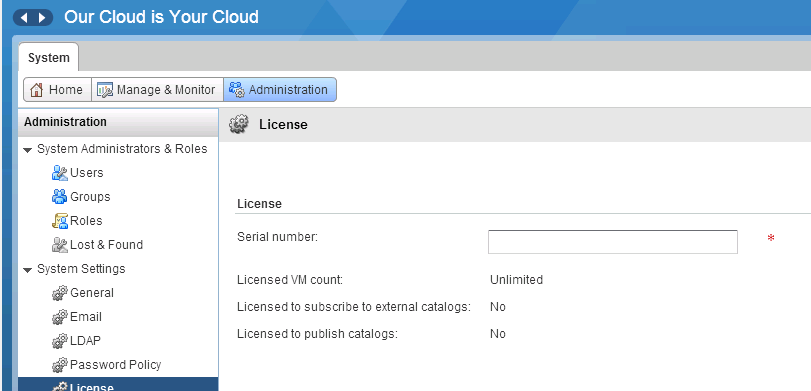
Task: Click the 'Our Cloud is Your Cloud' title
Action: click(x=161, y=17)
